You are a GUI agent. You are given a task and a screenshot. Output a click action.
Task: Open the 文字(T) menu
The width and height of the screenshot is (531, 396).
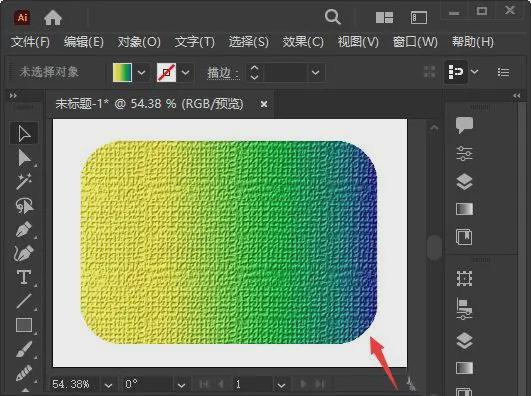click(x=194, y=42)
